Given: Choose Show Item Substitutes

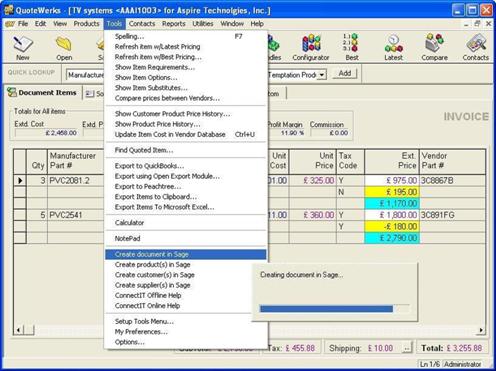Looking at the screenshot, I should point(186,88).
